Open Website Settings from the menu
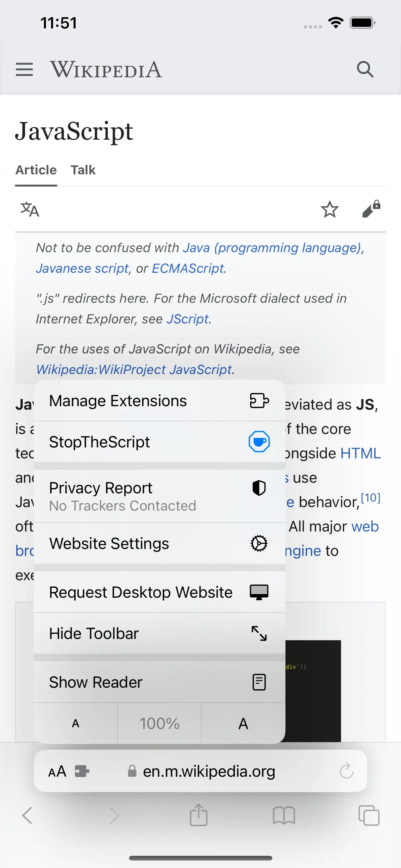Screen dimensions: 401x868 (160, 543)
